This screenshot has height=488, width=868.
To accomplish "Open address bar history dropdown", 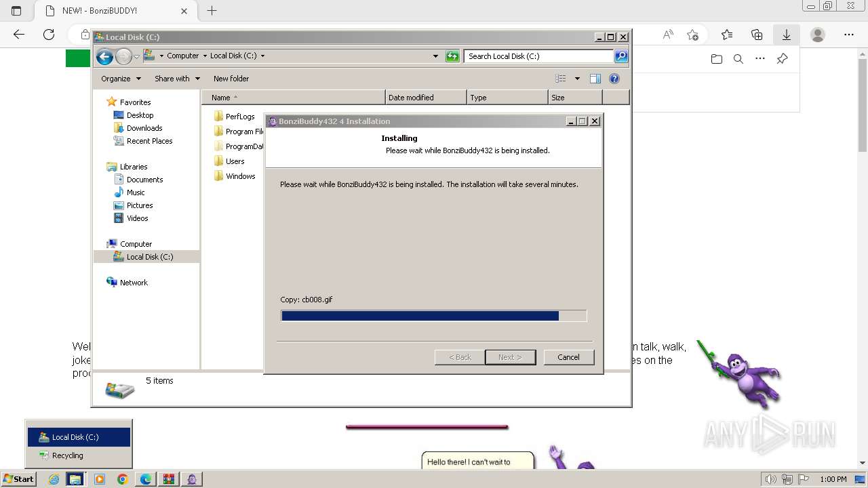I will (x=435, y=56).
